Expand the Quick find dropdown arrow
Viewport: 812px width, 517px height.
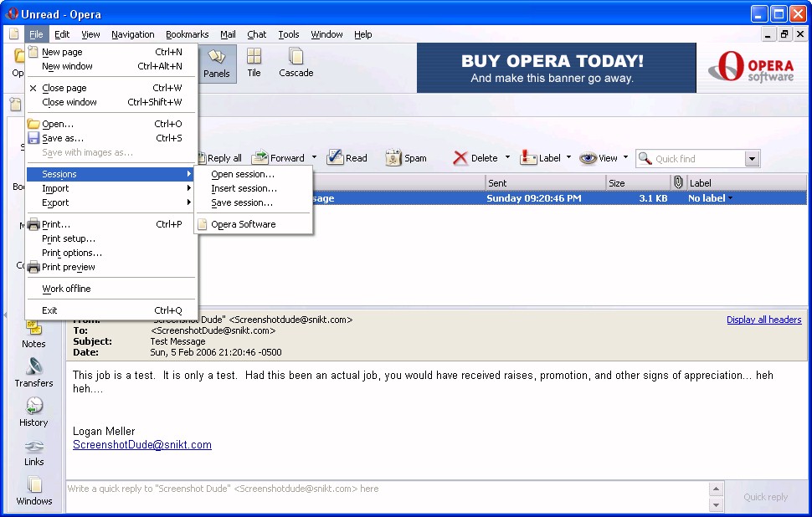pos(751,159)
